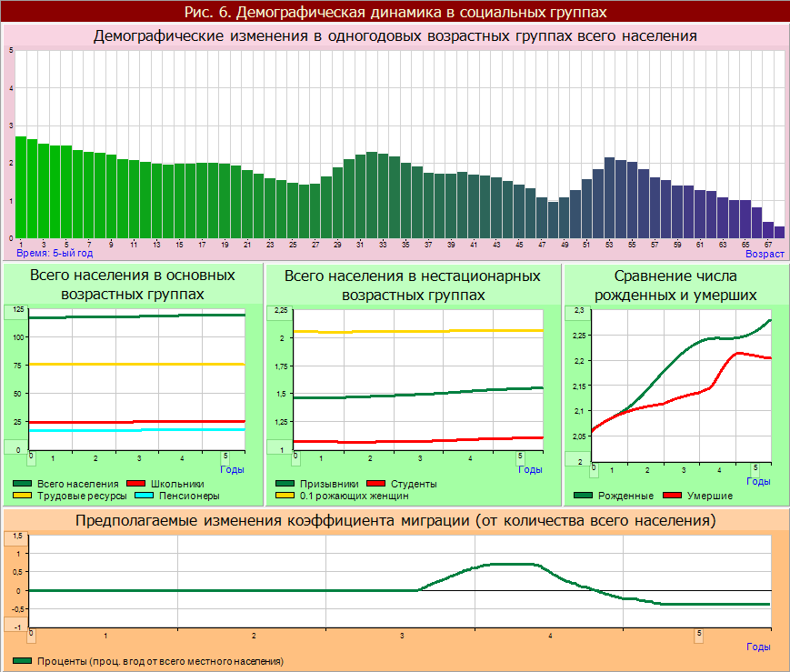Click the '1,5' y-axis upper handle in migration chart
Screen dimensions: 790x672
[15, 538]
